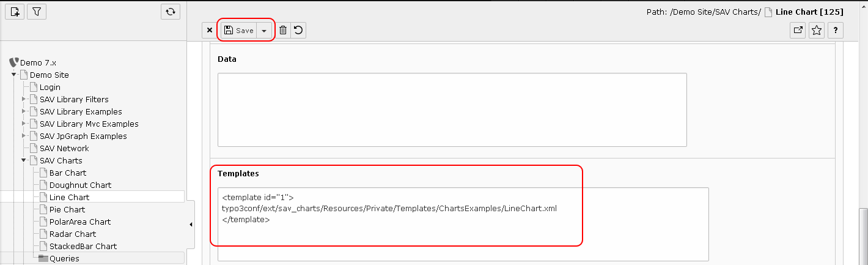Image resolution: width=868 pixels, height=265 pixels.
Task: Bookmark page with the star icon
Action: coord(817,30)
